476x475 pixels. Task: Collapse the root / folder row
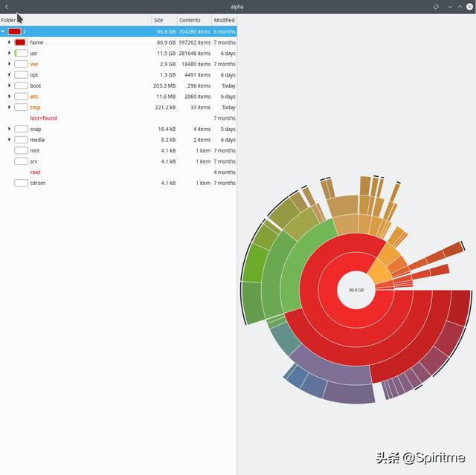coord(3,31)
